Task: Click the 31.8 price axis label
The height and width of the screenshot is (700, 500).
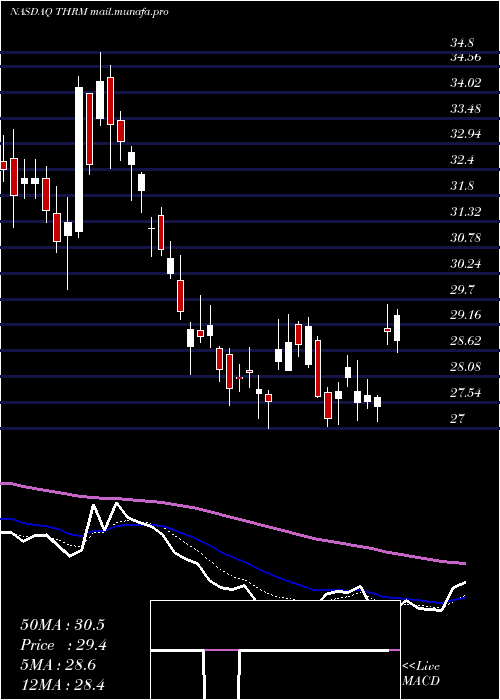Action: point(462,185)
